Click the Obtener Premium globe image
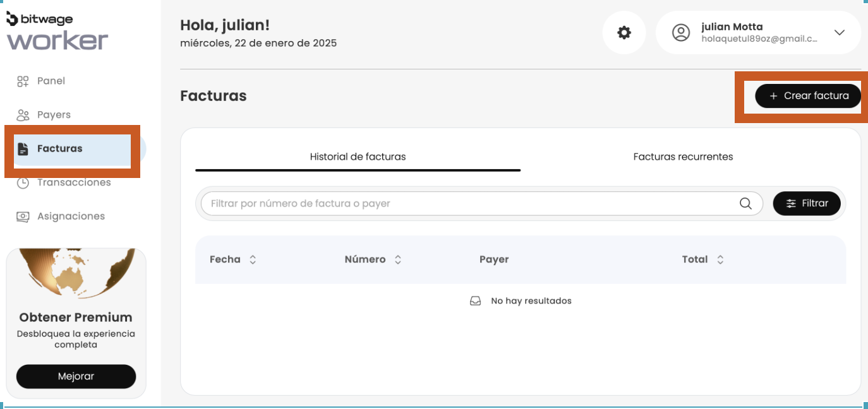Screen dimensions: 868x409 [x=76, y=273]
